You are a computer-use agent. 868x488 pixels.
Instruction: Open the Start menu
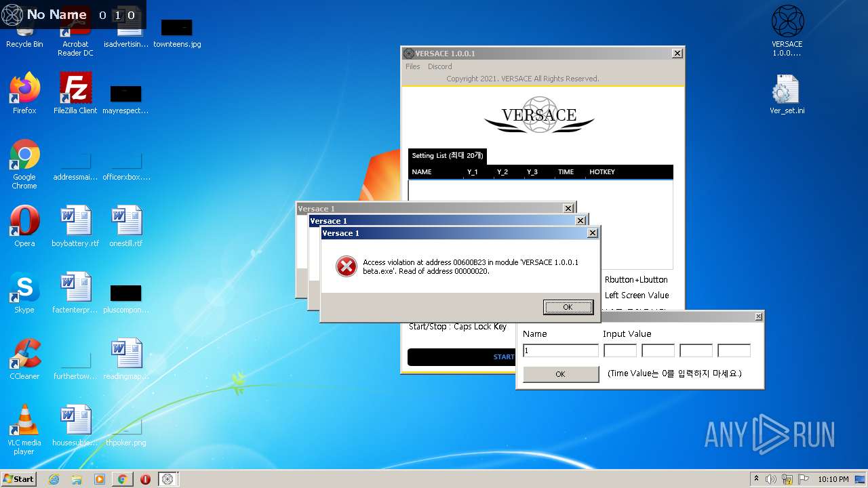[19, 479]
